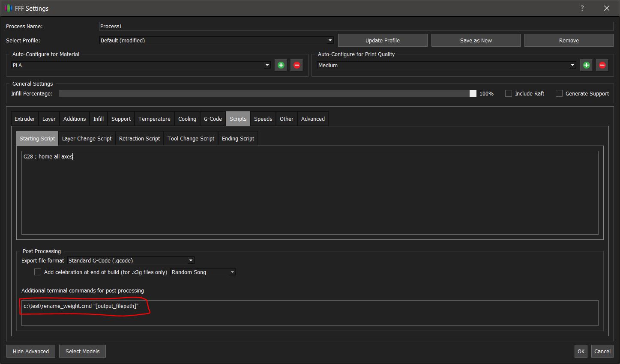The width and height of the screenshot is (620, 364).
Task: Switch to the Other tab
Action: tap(287, 119)
